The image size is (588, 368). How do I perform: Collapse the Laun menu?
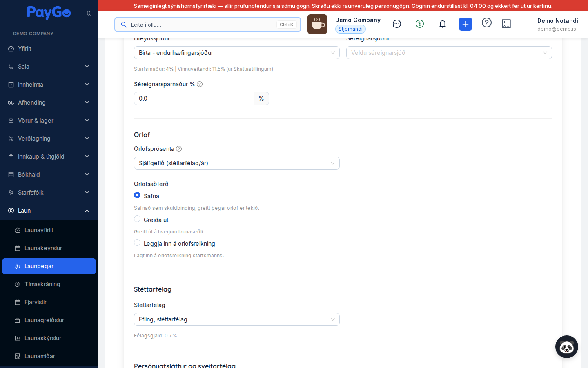(x=49, y=211)
